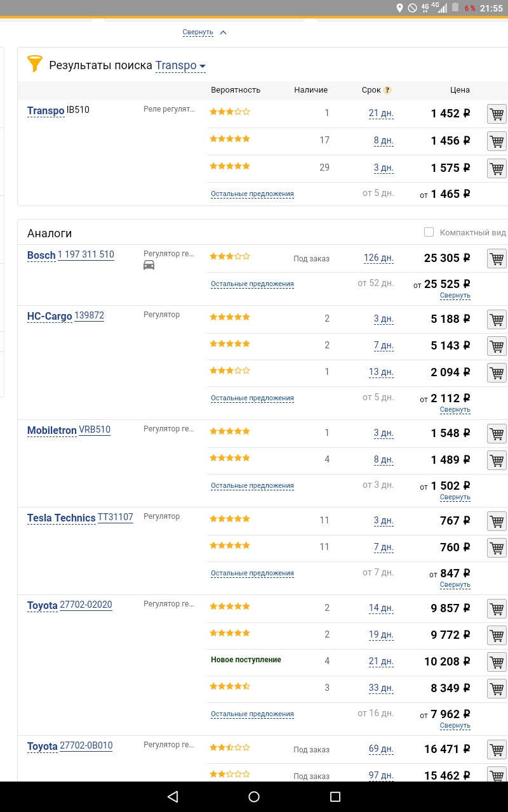This screenshot has height=812, width=508.
Task: Add Toyota 8 349 ₽ offer to cart
Action: 497,689
